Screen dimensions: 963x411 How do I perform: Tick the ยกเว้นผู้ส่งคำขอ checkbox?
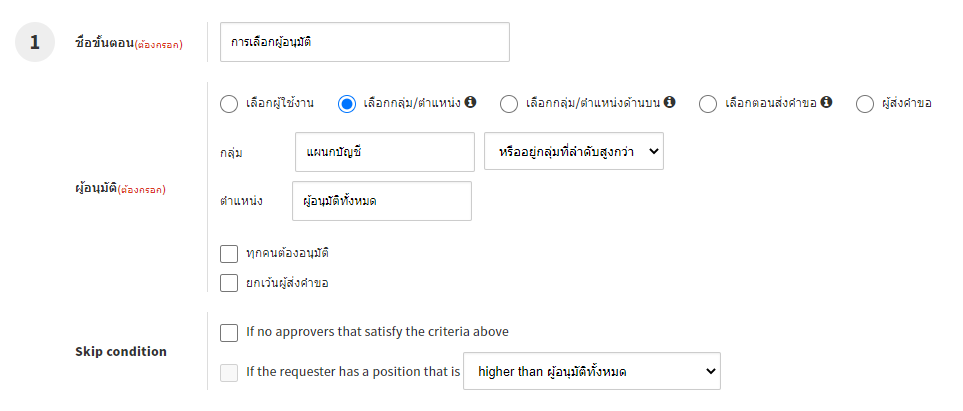(x=229, y=283)
